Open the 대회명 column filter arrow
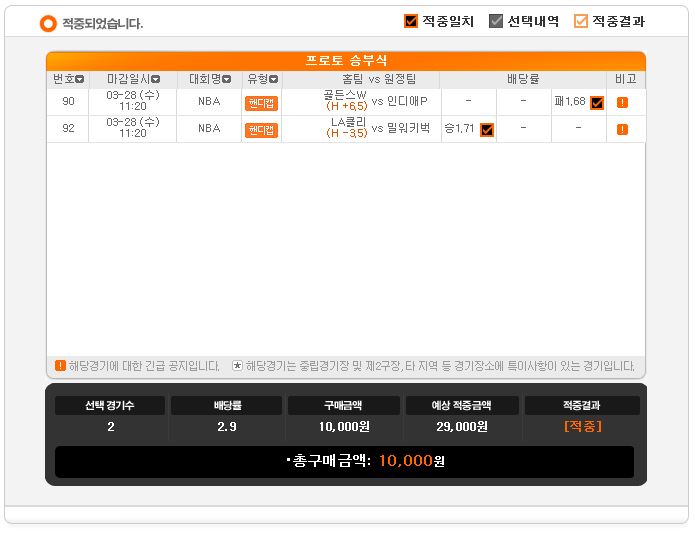The height and width of the screenshot is (533, 695). [x=226, y=79]
